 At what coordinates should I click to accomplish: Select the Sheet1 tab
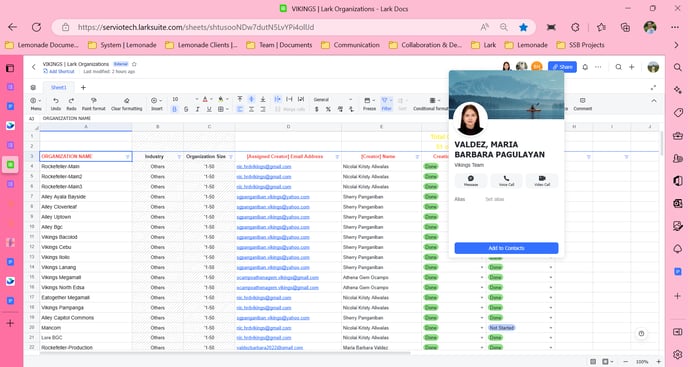click(x=58, y=87)
